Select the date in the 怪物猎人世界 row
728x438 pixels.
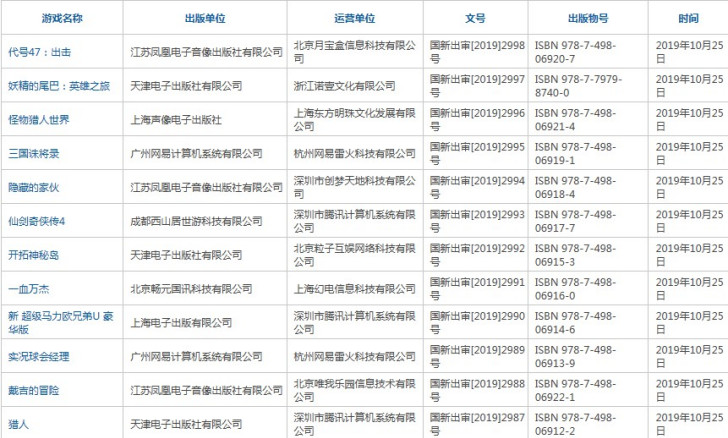point(689,120)
